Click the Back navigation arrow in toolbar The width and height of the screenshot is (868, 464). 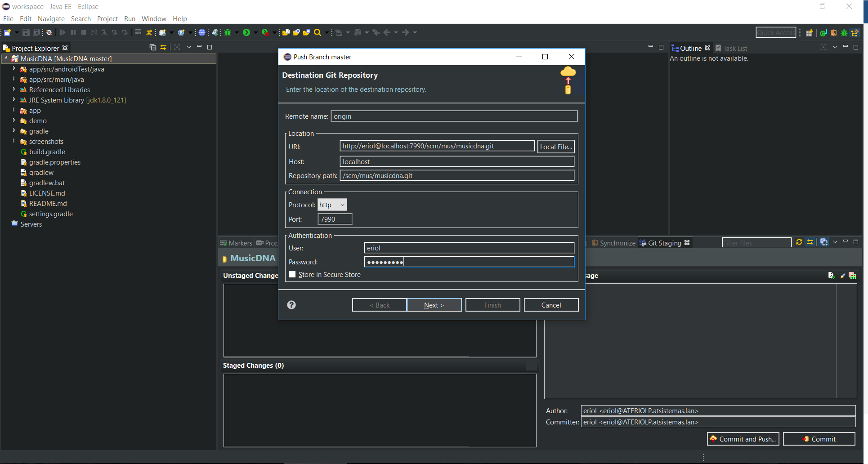[387, 32]
